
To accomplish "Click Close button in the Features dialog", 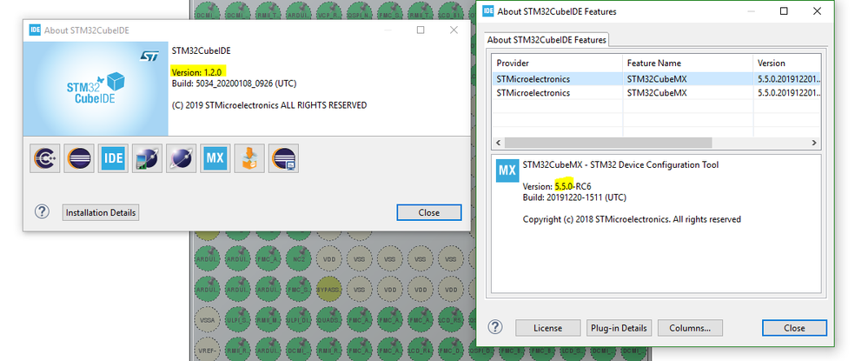I will tap(794, 328).
